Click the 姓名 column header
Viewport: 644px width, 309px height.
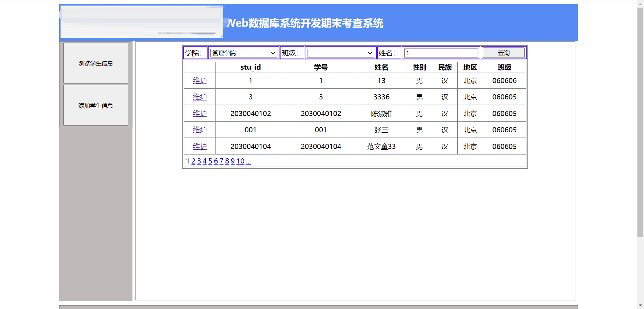pyautogui.click(x=381, y=67)
